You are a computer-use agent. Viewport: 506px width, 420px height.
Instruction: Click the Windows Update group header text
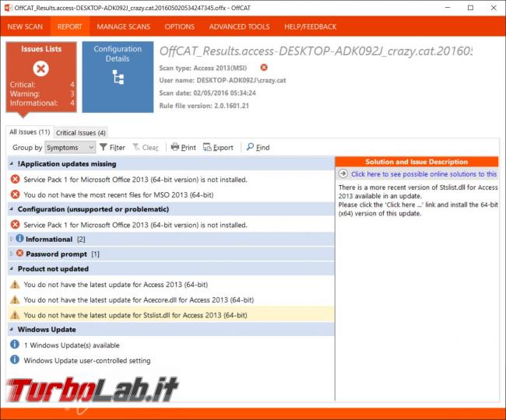47,330
